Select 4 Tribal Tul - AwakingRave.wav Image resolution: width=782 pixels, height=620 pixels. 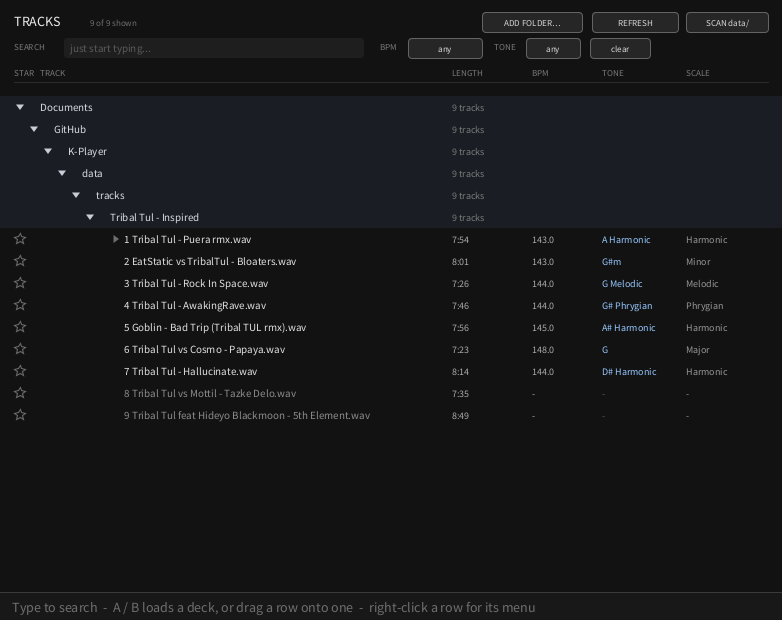[391, 305]
